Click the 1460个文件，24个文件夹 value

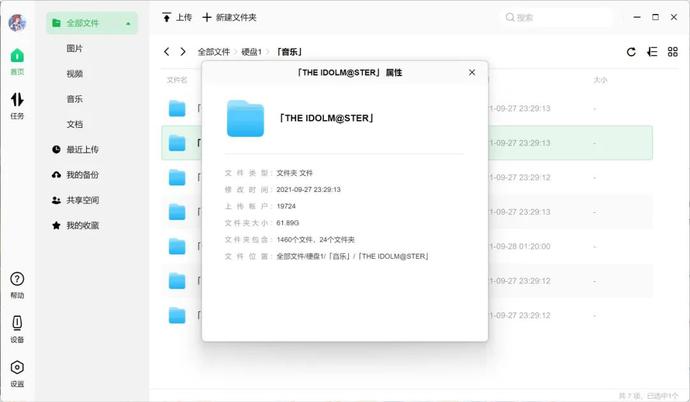[316, 240]
